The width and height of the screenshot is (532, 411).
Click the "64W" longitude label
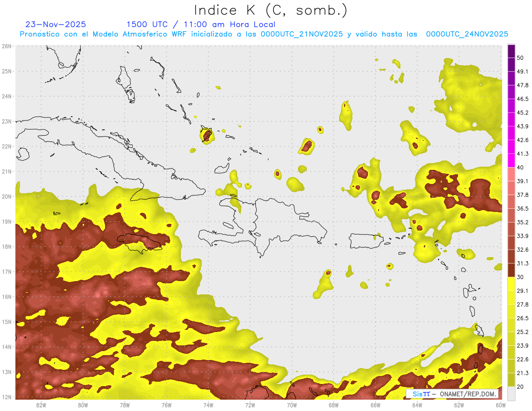pos(417,405)
